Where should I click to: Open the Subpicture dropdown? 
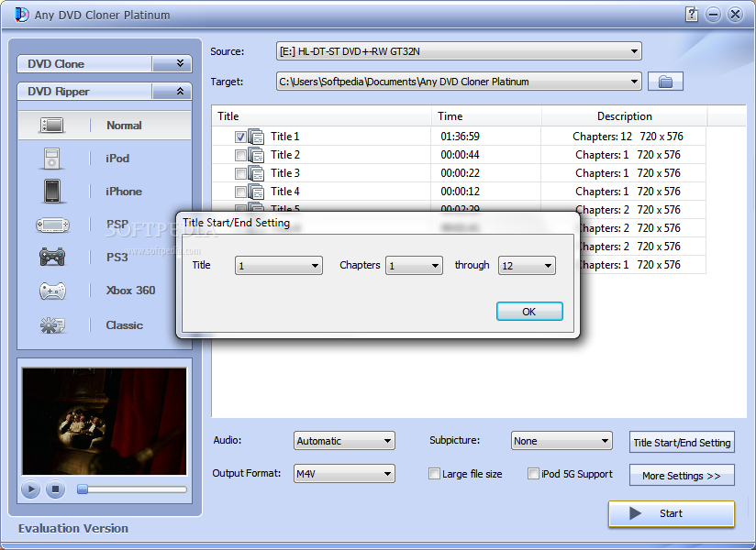(x=561, y=441)
